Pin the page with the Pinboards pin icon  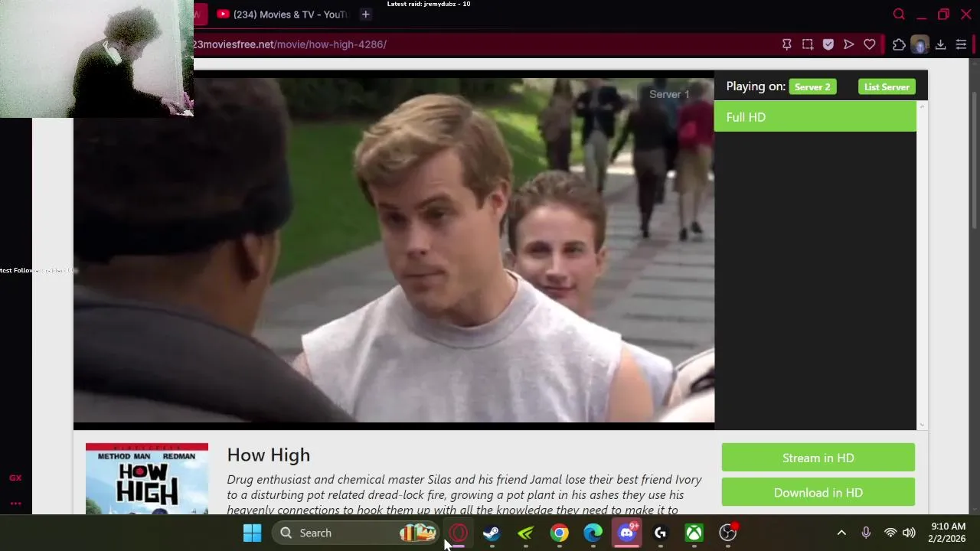pos(786,44)
